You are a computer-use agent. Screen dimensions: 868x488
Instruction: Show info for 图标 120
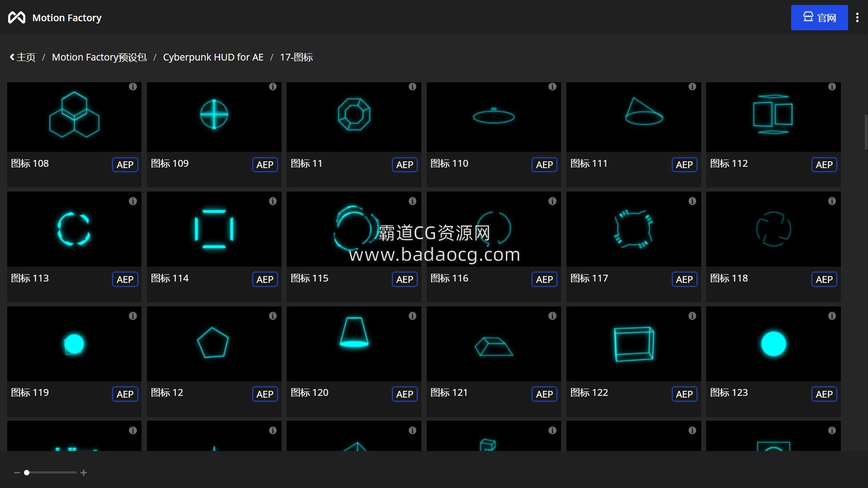[412, 316]
